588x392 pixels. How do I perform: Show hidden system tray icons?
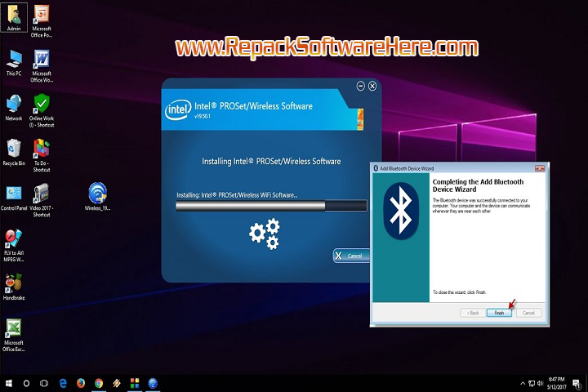pyautogui.click(x=523, y=383)
